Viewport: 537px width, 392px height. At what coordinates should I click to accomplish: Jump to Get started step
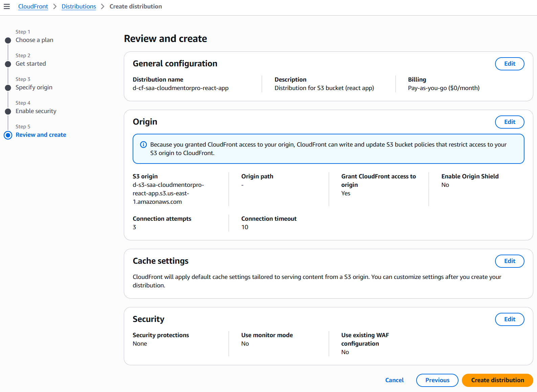click(x=30, y=64)
